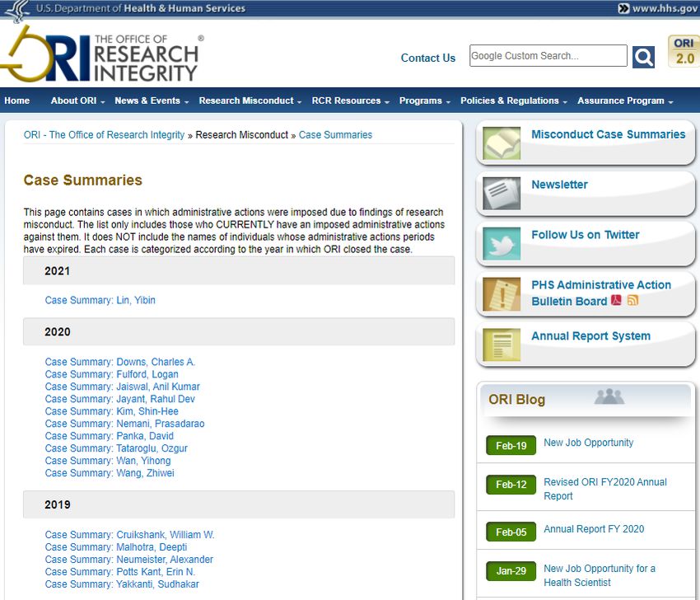This screenshot has height=600, width=700.
Task: Click the ORI Office of Research Integrity logo
Action: (x=101, y=54)
